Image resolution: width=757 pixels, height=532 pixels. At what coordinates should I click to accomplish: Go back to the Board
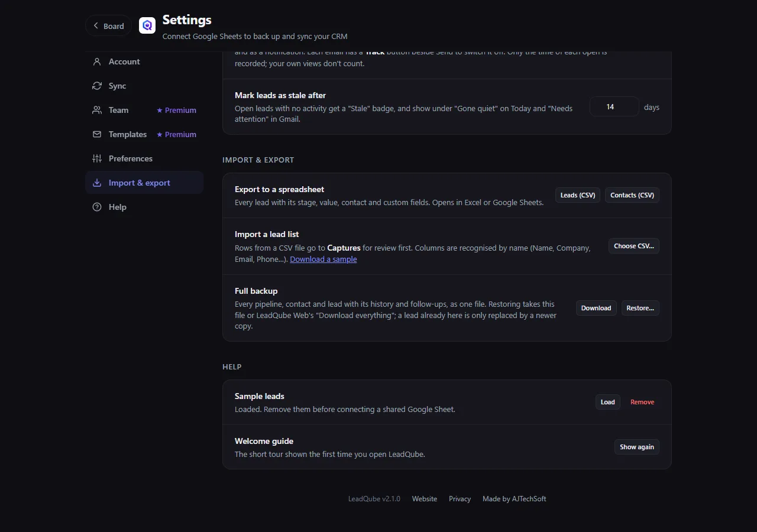pyautogui.click(x=108, y=26)
